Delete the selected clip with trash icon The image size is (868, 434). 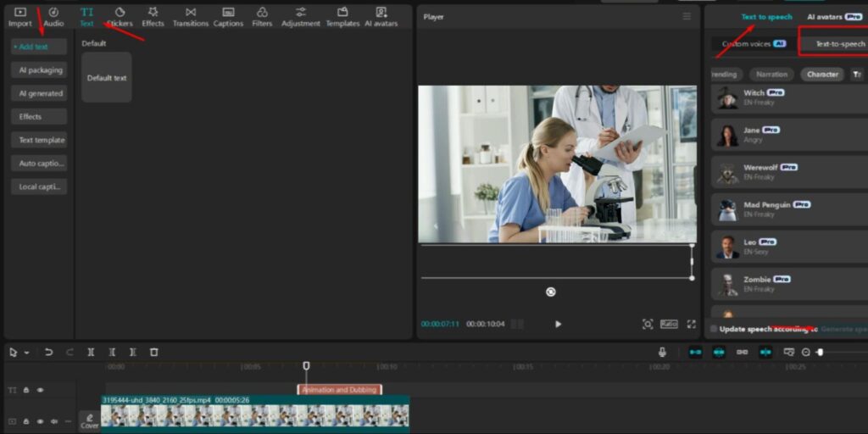tap(154, 352)
